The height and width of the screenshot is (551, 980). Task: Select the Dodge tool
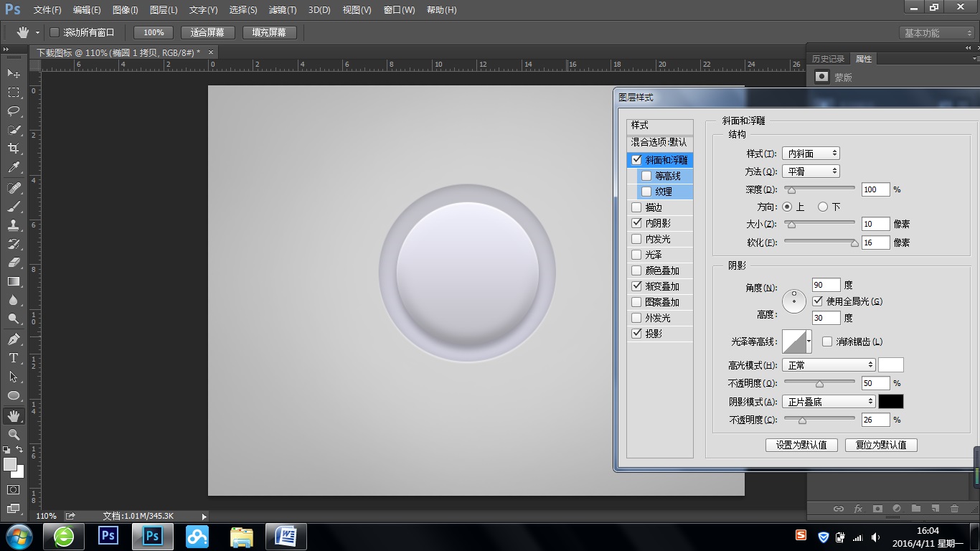pos(14,319)
